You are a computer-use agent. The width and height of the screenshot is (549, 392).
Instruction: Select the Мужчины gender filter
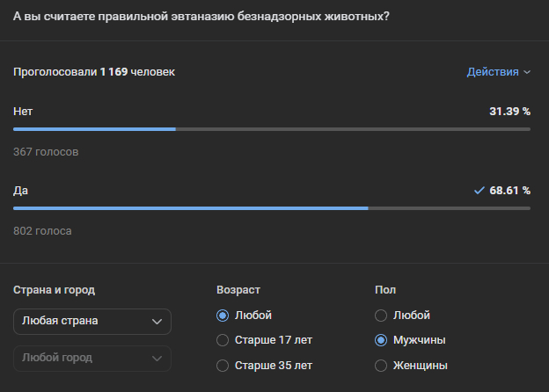coord(381,340)
